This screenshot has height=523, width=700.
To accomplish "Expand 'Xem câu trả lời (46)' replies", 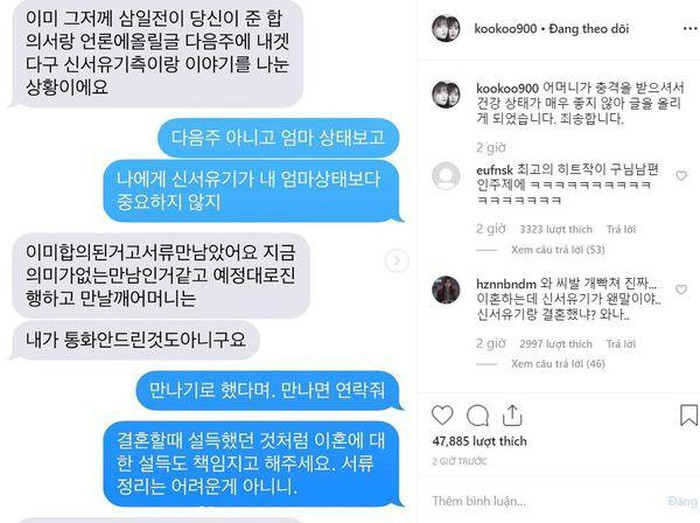I will [558, 364].
